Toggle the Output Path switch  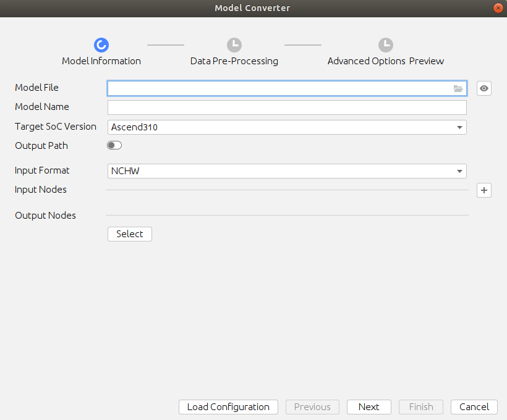114,146
